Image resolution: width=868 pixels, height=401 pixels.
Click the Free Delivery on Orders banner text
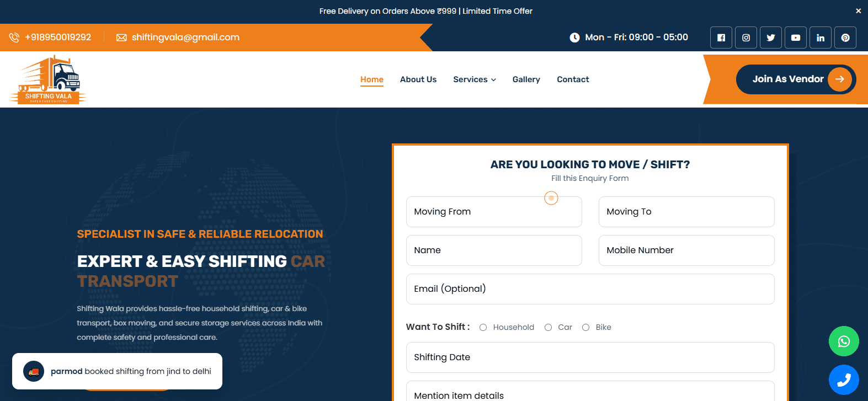point(426,11)
